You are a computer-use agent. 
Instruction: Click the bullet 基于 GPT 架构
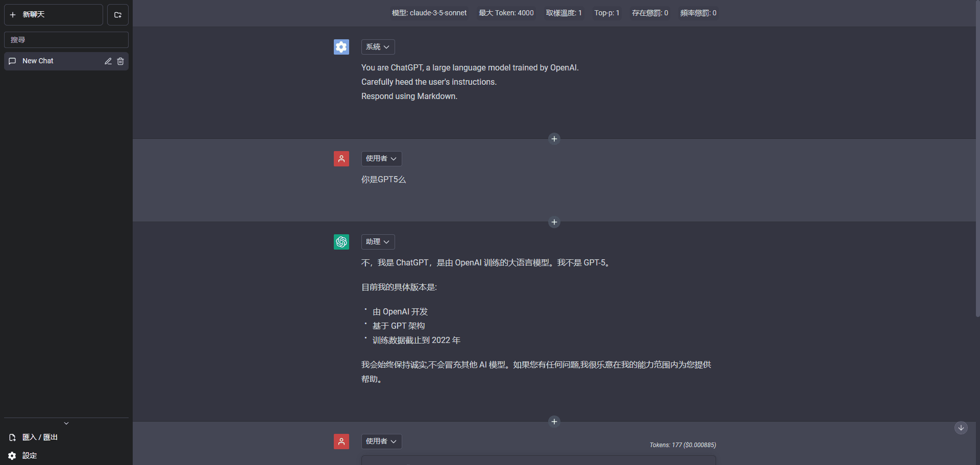click(x=399, y=326)
